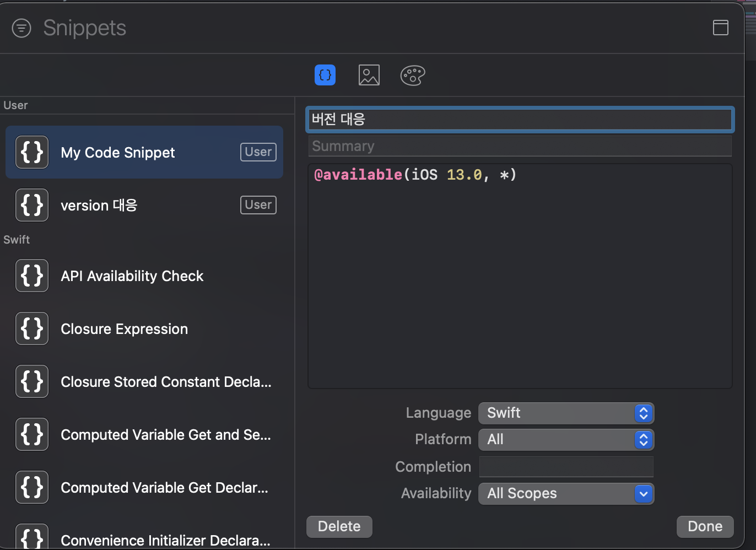Screen dimensions: 756x550
Task: Click inside the snippet code editor
Action: (520, 276)
